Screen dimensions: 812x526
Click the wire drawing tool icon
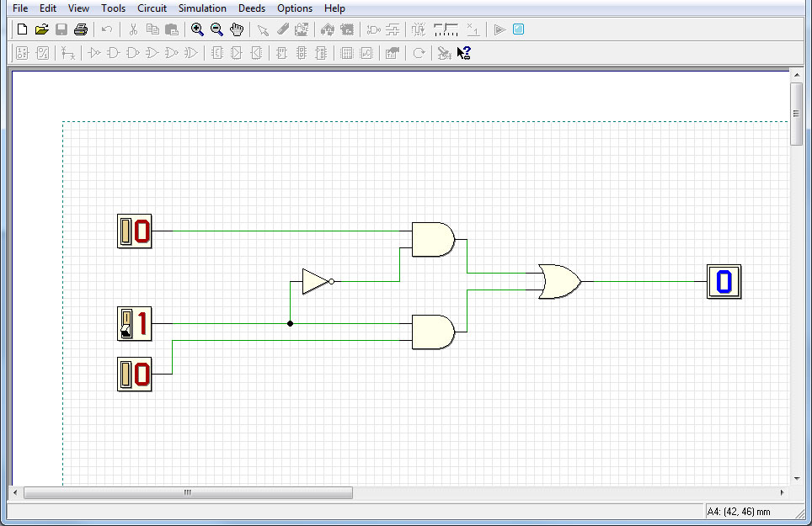coord(68,53)
